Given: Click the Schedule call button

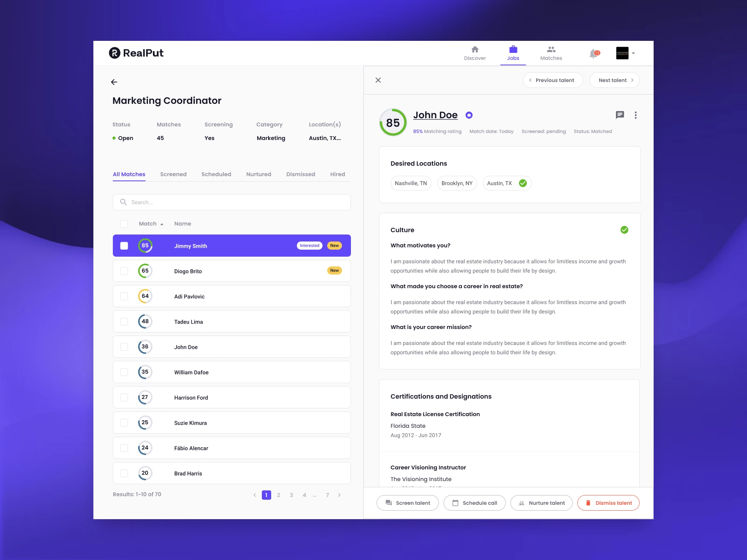Looking at the screenshot, I should [474, 503].
